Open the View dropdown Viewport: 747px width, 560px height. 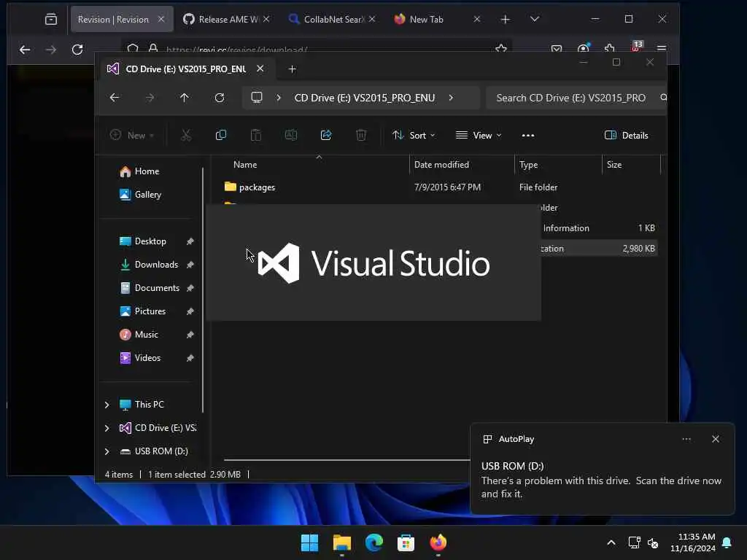click(x=479, y=136)
